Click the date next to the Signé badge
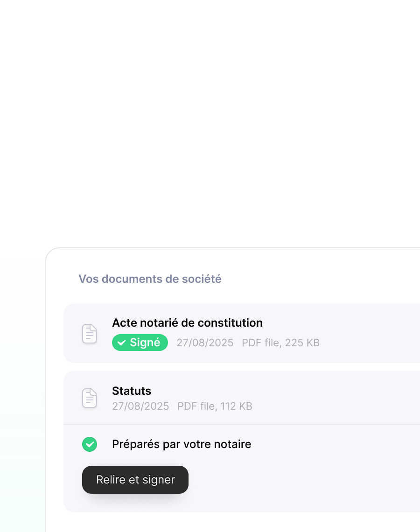 [x=205, y=343]
